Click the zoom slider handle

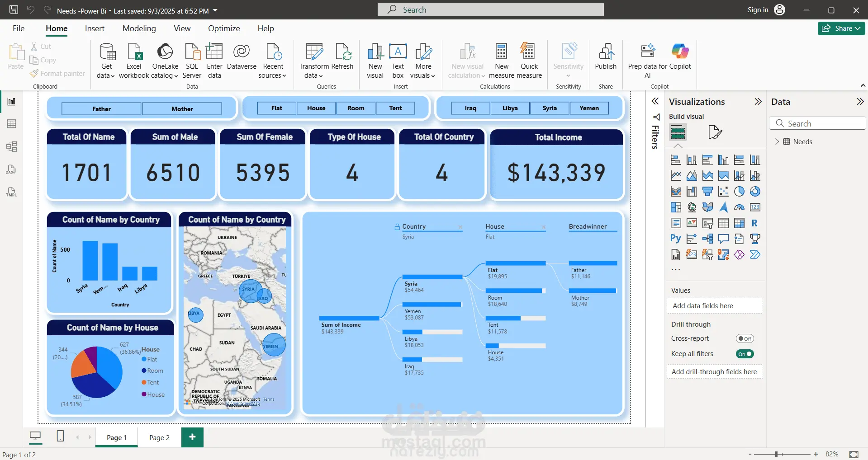tap(776, 454)
